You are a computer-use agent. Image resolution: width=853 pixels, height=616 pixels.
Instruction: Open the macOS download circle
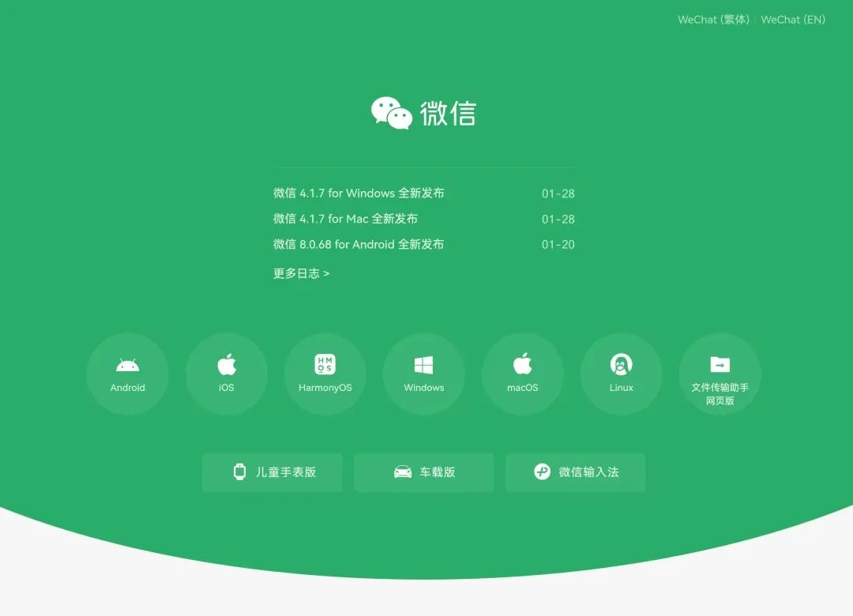click(x=523, y=374)
